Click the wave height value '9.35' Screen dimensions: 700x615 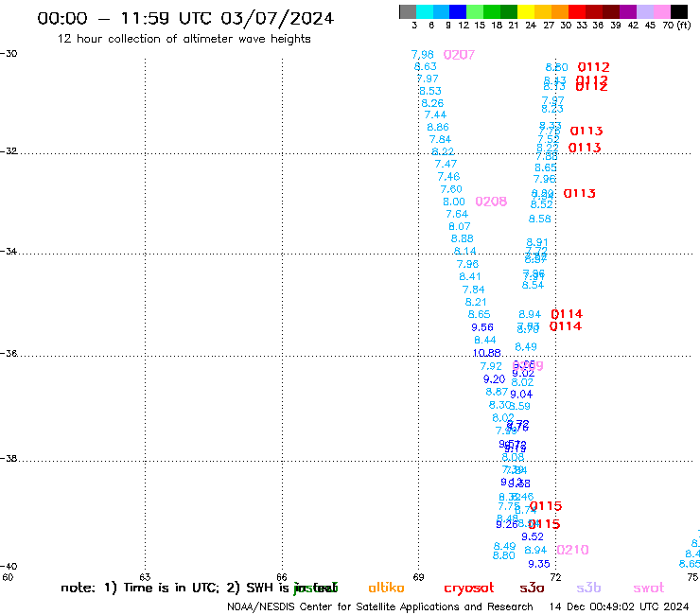[539, 564]
